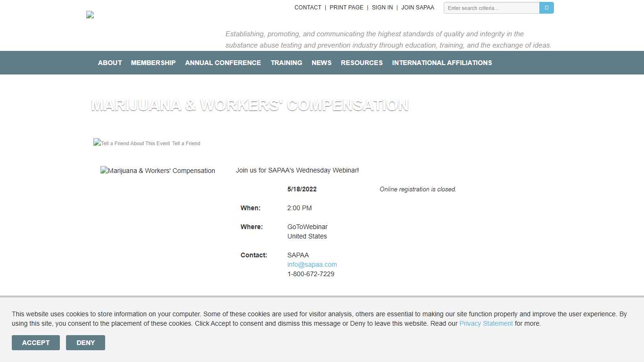
Task: Click the Marijuana & Workers' Compensation event image
Action: click(157, 171)
